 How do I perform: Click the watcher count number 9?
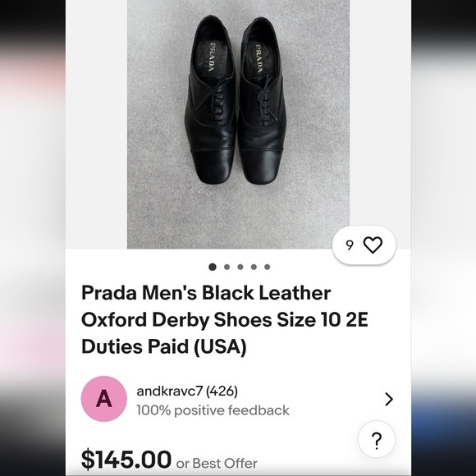pyautogui.click(x=350, y=245)
